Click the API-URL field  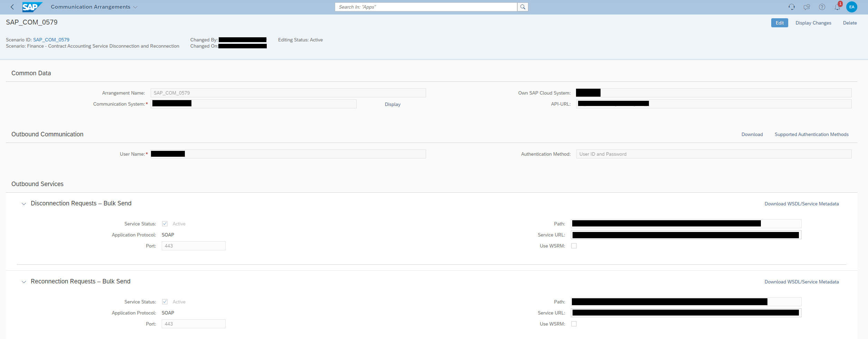pyautogui.click(x=714, y=104)
